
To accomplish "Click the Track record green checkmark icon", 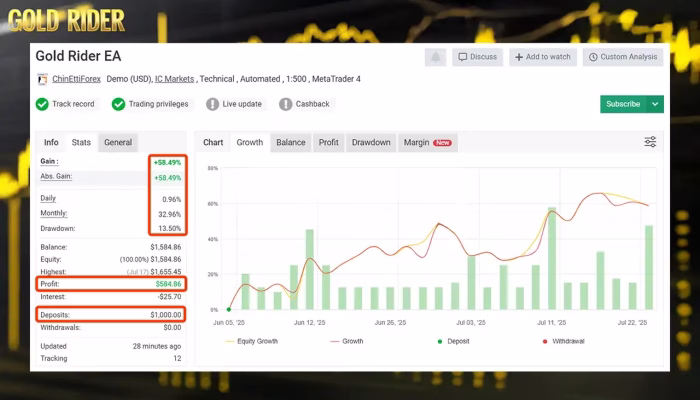I will (42, 104).
